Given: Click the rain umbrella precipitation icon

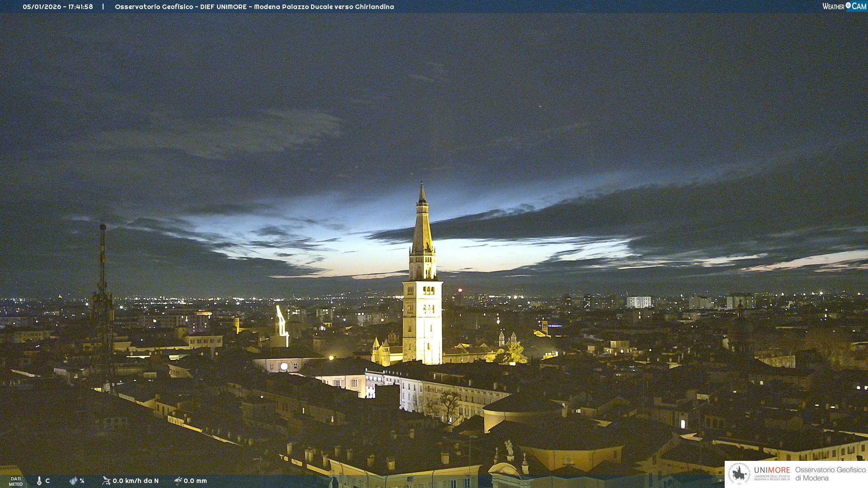Looking at the screenshot, I should (178, 481).
